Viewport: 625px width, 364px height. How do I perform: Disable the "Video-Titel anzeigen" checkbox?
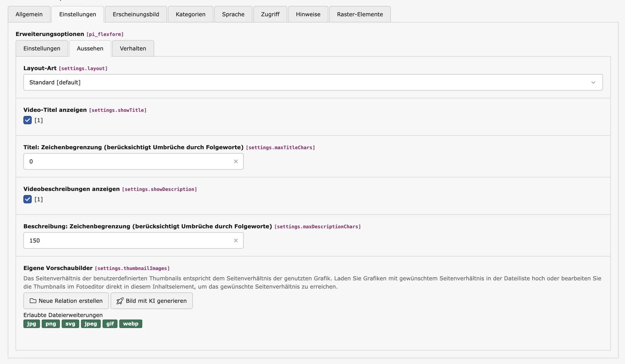point(27,120)
